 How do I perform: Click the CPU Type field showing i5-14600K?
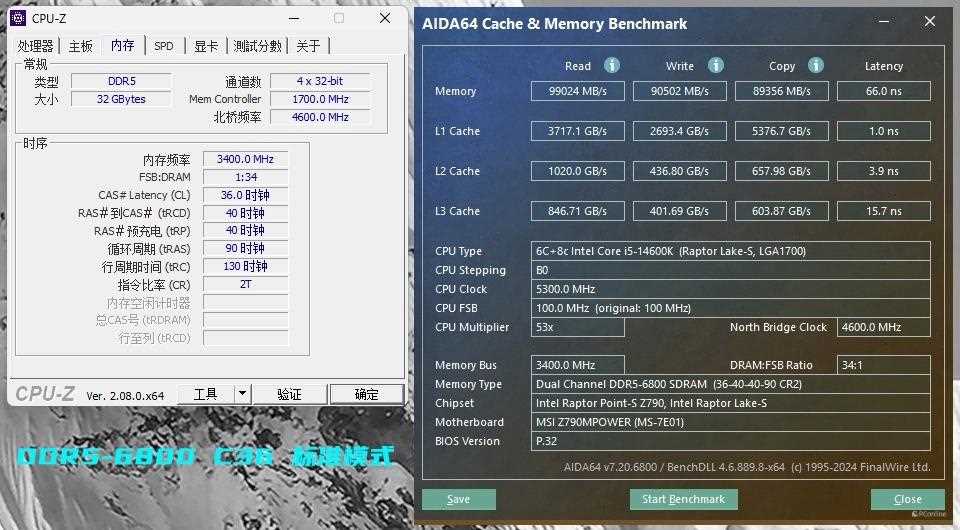(x=730, y=251)
